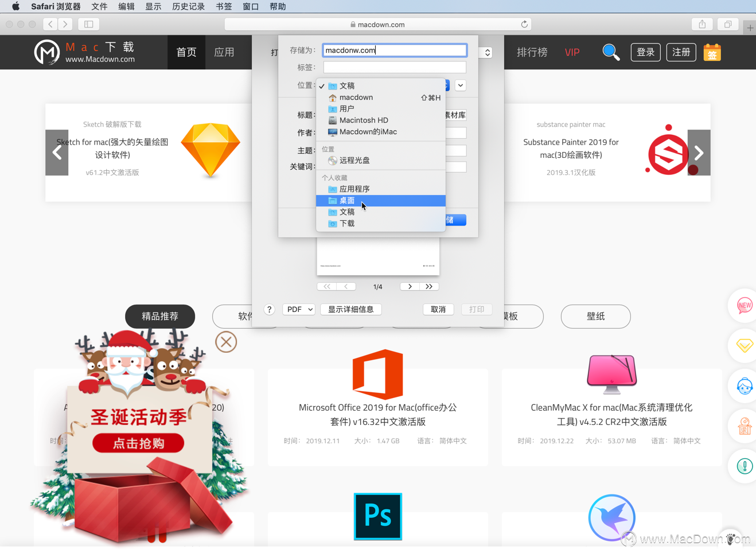Jump to first preview page
The width and height of the screenshot is (756, 550).
tap(326, 286)
